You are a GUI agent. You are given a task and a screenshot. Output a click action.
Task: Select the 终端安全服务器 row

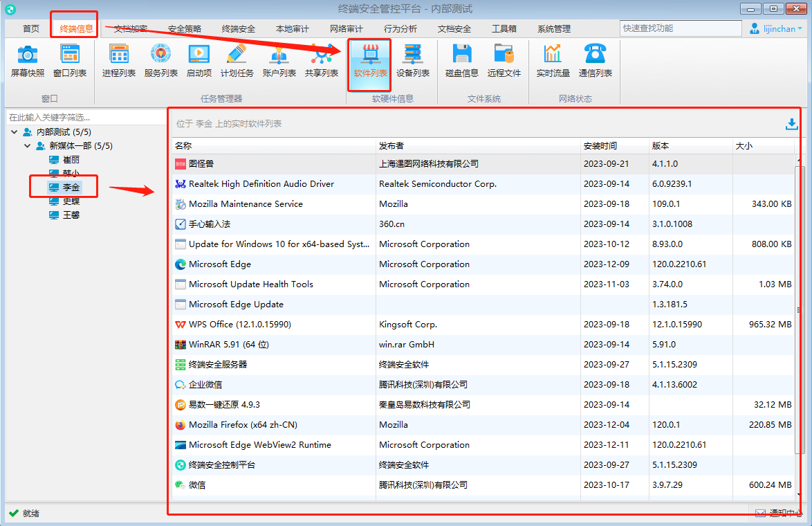tap(483, 365)
